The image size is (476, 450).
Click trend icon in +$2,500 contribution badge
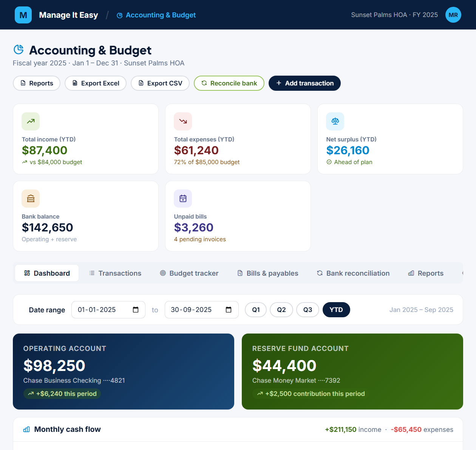click(x=260, y=394)
